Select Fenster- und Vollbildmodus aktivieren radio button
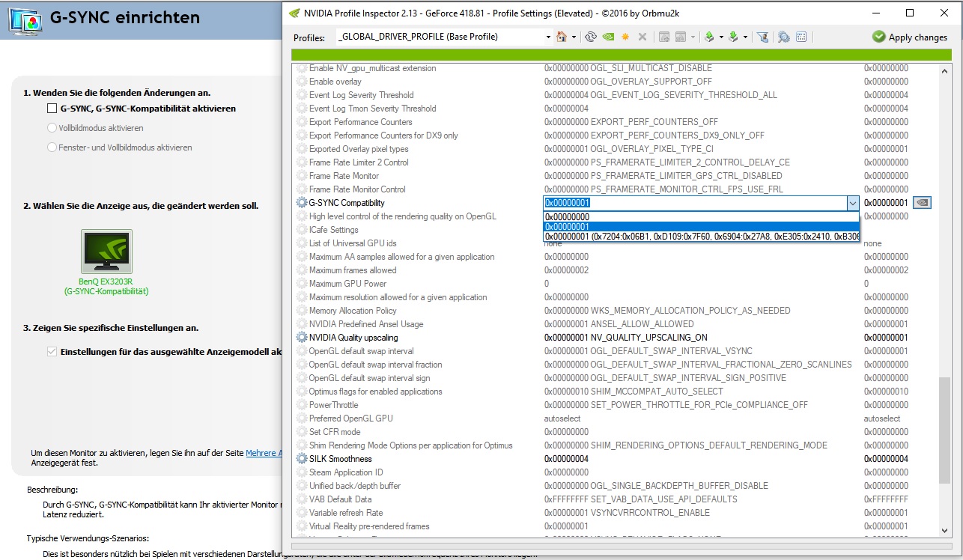Viewport: 963px width, 560px height. pyautogui.click(x=52, y=147)
